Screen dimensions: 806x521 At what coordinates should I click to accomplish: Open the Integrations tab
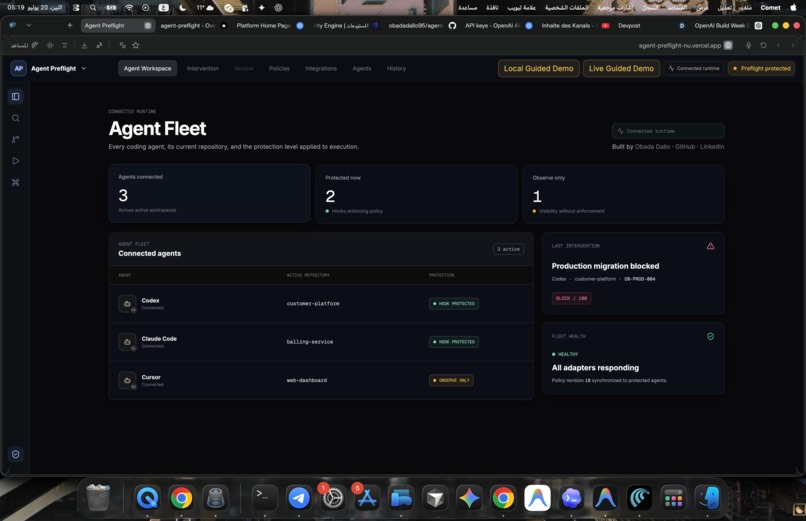(321, 68)
